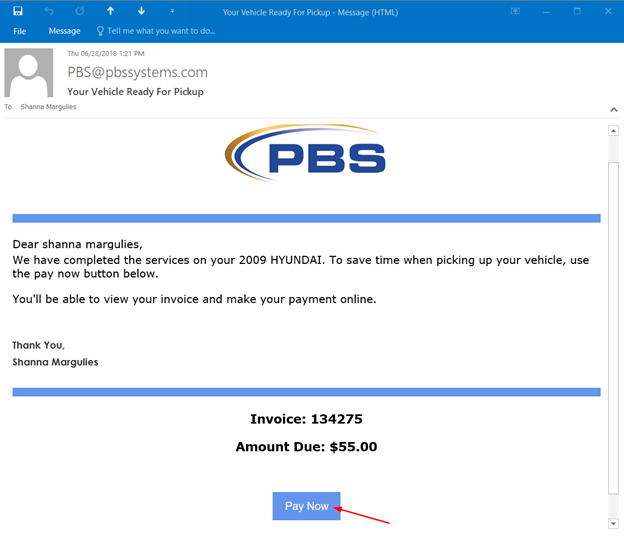Image resolution: width=624 pixels, height=536 pixels.
Task: Click recipient name Shanna Margulies in To line
Action: (x=48, y=107)
